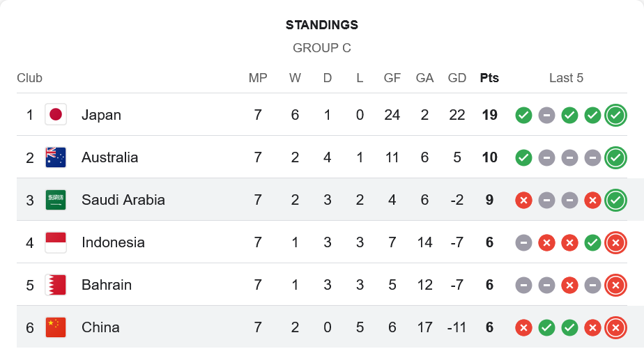This screenshot has height=358, width=644.
Task: Click the Club column header
Action: 29,78
